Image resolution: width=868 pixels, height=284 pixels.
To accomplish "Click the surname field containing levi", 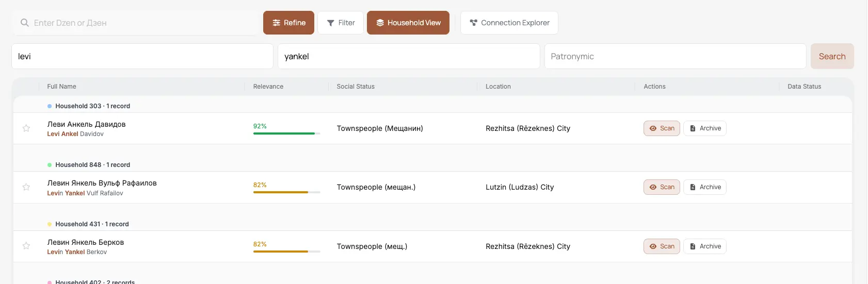I will click(142, 56).
